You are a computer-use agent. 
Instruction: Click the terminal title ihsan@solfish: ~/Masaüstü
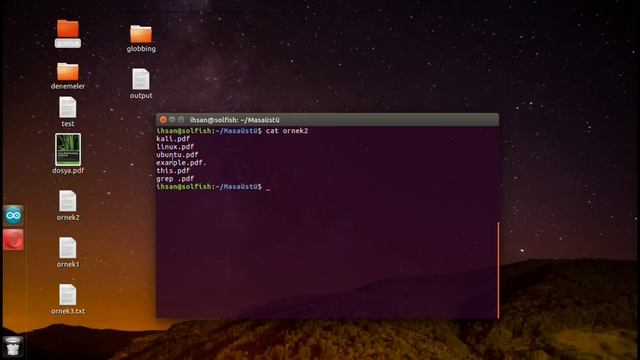coord(235,120)
